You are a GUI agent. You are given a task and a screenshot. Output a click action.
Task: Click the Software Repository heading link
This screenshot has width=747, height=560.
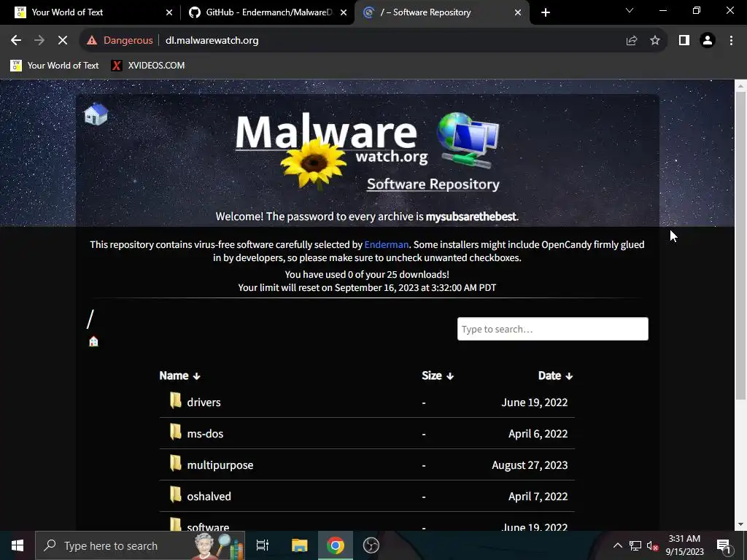[x=433, y=184]
